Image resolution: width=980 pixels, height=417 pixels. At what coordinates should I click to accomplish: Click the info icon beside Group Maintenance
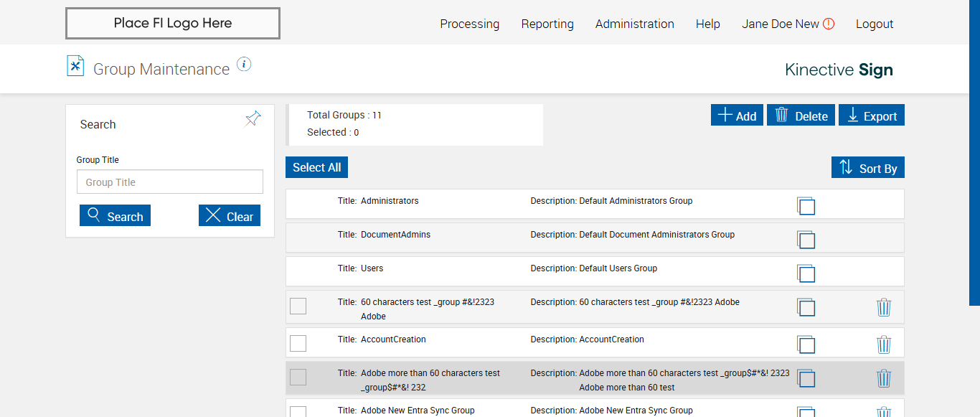244,65
